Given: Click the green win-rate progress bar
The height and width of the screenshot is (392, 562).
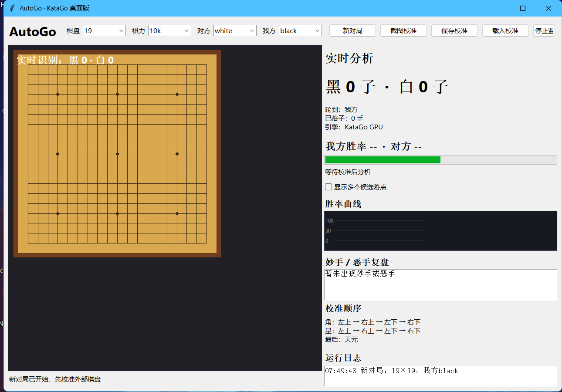Looking at the screenshot, I should pos(440,160).
